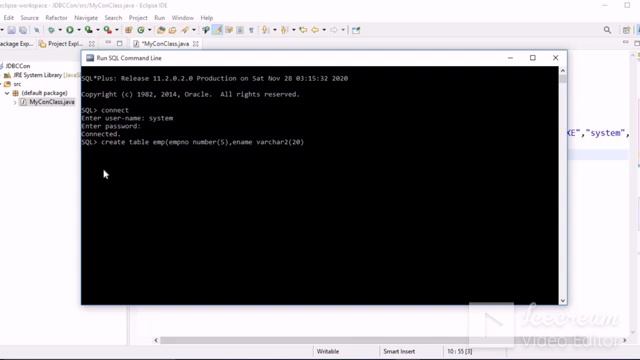Click the Run SQL Command Line title icon
This screenshot has height=360, width=640.
[90, 58]
